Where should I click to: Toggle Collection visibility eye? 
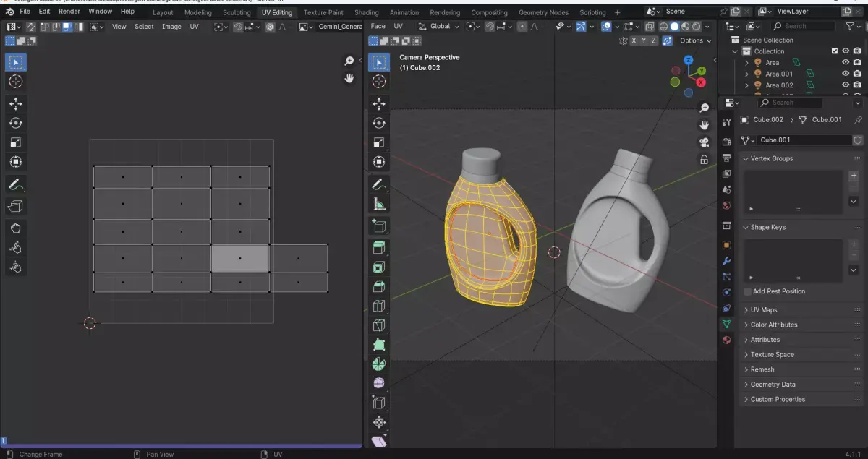(846, 51)
